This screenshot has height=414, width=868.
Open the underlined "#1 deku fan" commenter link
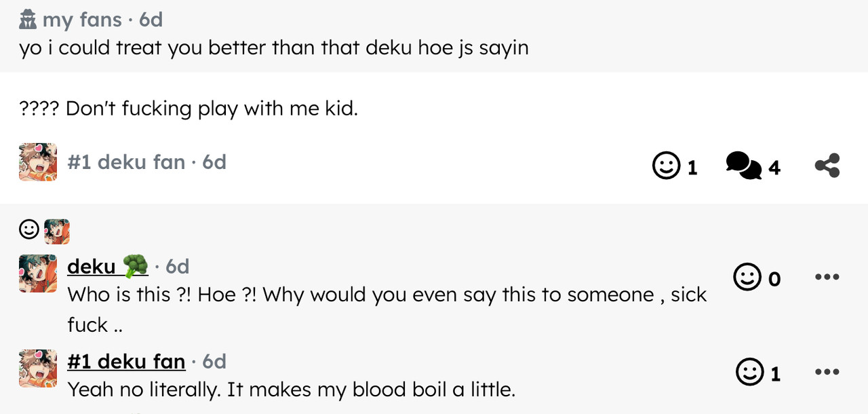(126, 362)
